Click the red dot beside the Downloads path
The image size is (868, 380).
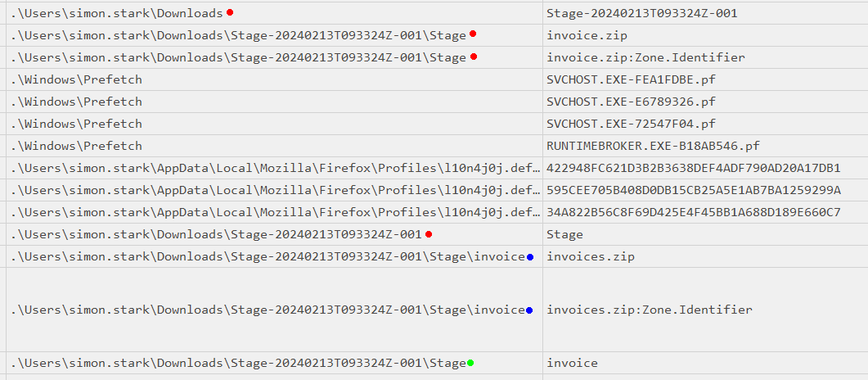[230, 12]
